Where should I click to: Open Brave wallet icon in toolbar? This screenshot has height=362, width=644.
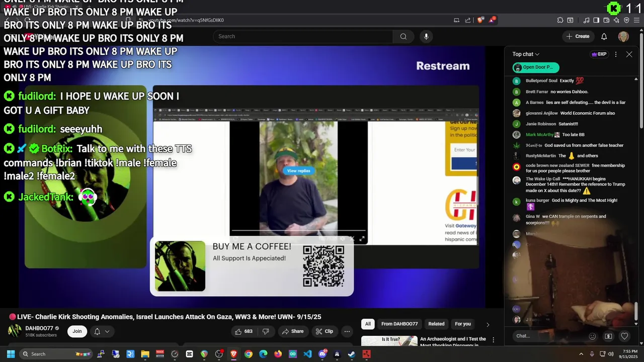tap(606, 20)
